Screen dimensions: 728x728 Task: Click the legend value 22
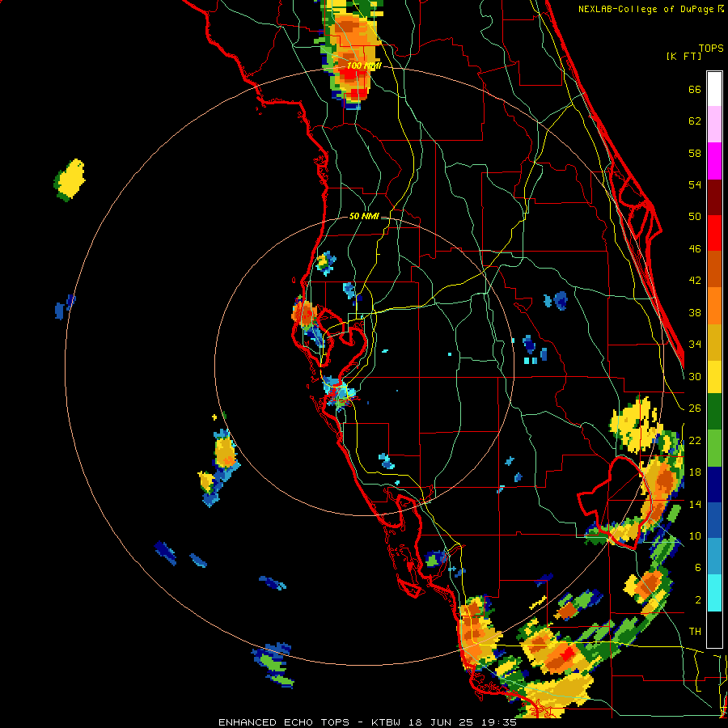tap(695, 441)
